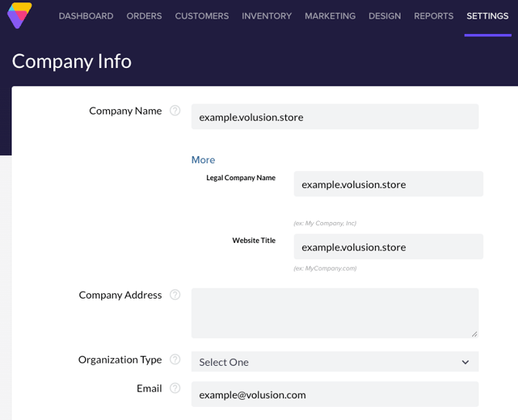
Task: Click the 'Company Name' label
Action: 125,111
